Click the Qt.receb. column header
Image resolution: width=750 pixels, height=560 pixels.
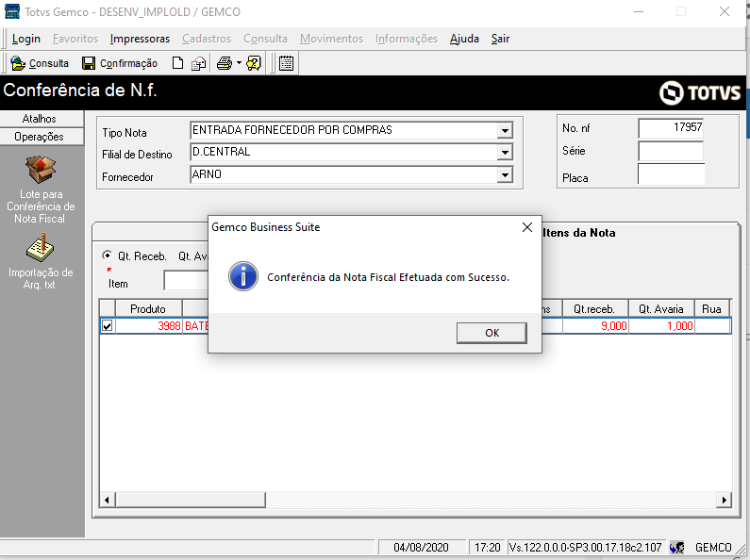click(594, 308)
